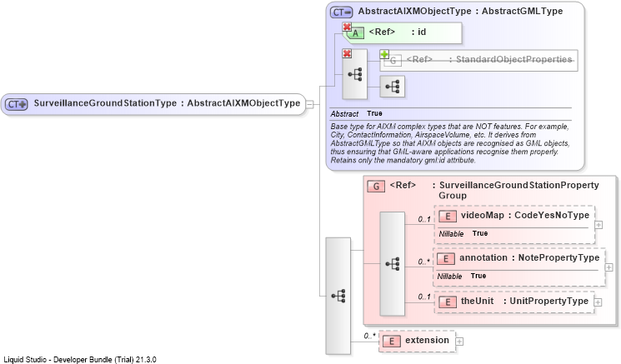The width and height of the screenshot is (621, 364).
Task: Click E icon of theUnit element
Action: coord(448,302)
